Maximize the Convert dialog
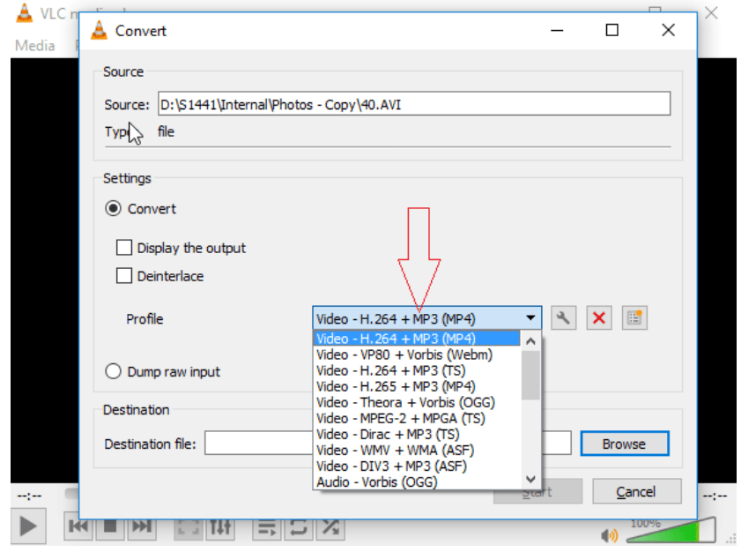The image size is (756, 552). tap(612, 30)
